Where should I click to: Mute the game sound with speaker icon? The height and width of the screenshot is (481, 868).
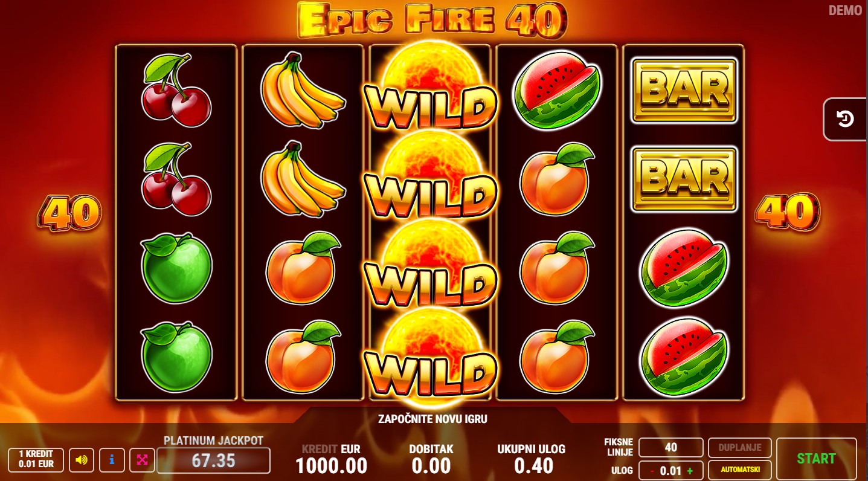click(x=81, y=460)
